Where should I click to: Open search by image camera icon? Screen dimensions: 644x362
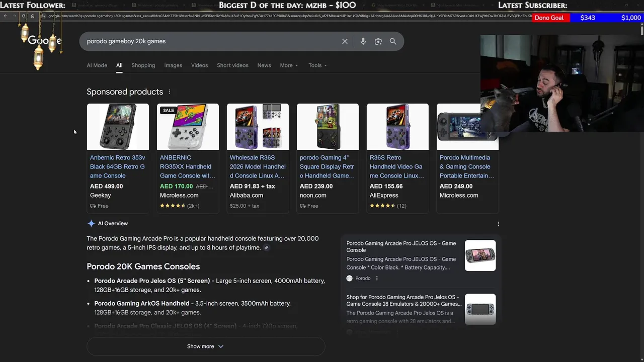[378, 41]
